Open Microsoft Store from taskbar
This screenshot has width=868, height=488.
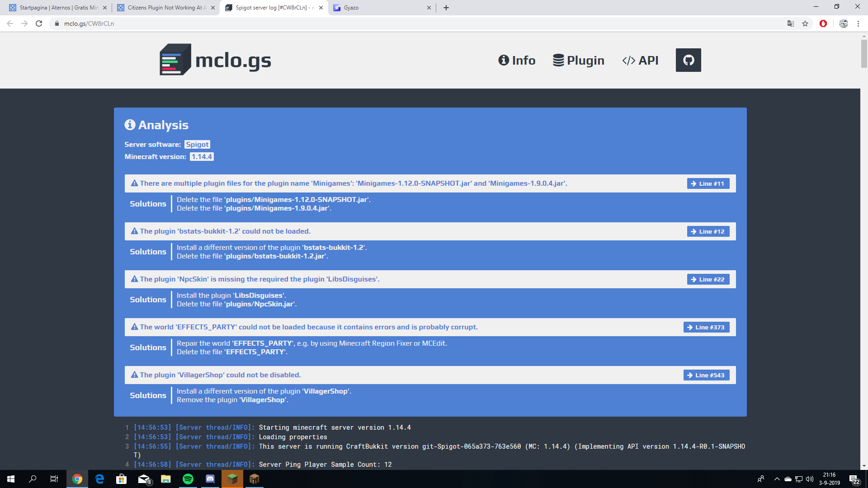click(x=122, y=479)
